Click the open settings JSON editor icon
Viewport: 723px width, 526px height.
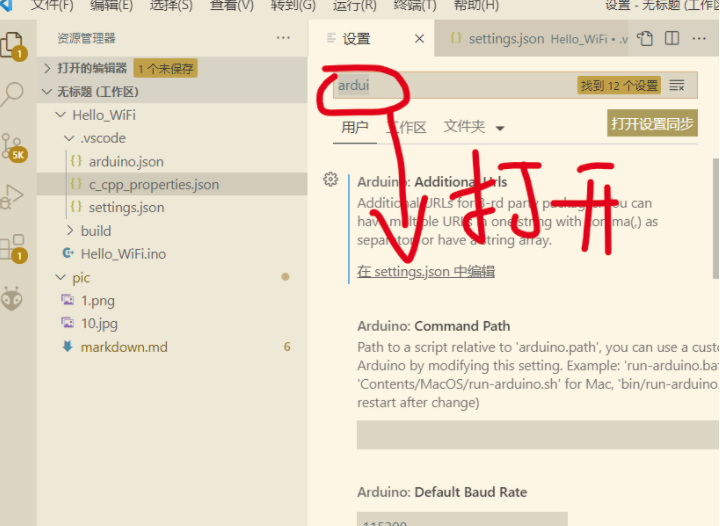(x=645, y=38)
